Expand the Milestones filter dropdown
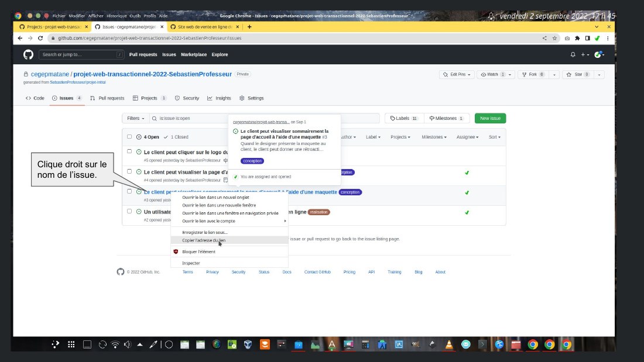This screenshot has height=362, width=644. pyautogui.click(x=434, y=137)
